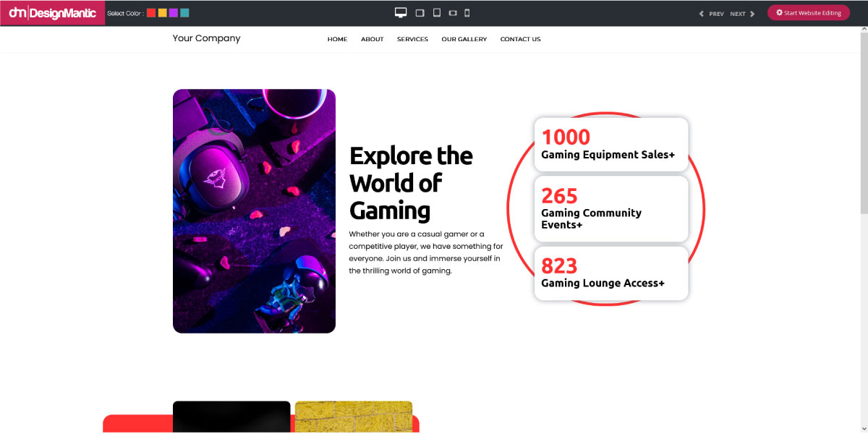Go to next template with NEXT arrow
This screenshot has width=868, height=434.
(743, 14)
